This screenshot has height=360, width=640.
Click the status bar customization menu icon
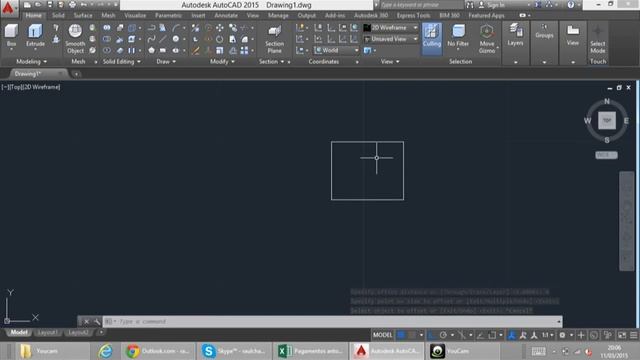633,335
